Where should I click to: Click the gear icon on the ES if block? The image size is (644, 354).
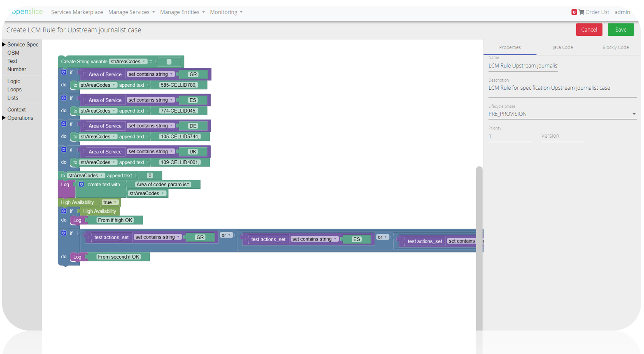coord(64,98)
